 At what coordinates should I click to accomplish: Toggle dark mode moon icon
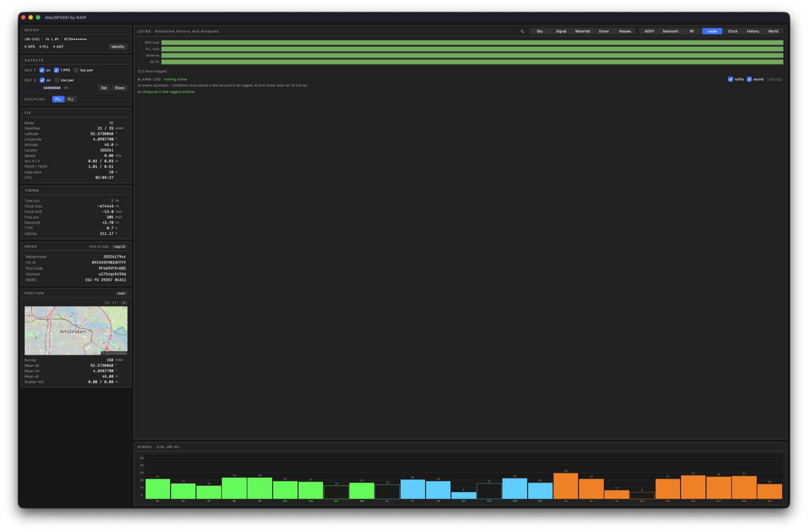(523, 31)
